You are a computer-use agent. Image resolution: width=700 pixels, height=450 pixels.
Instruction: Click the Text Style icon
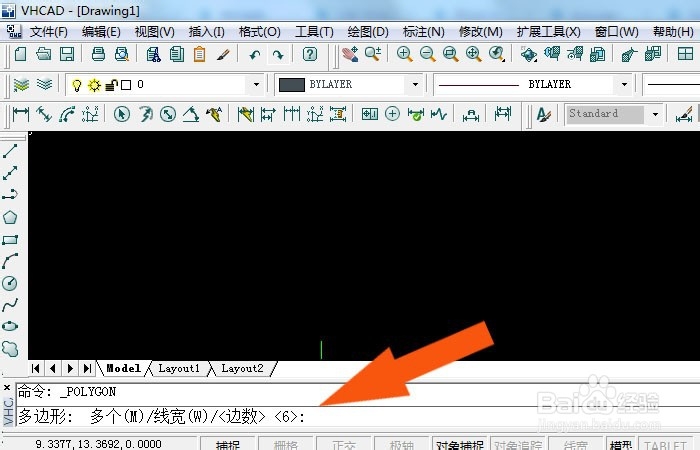[x=543, y=114]
